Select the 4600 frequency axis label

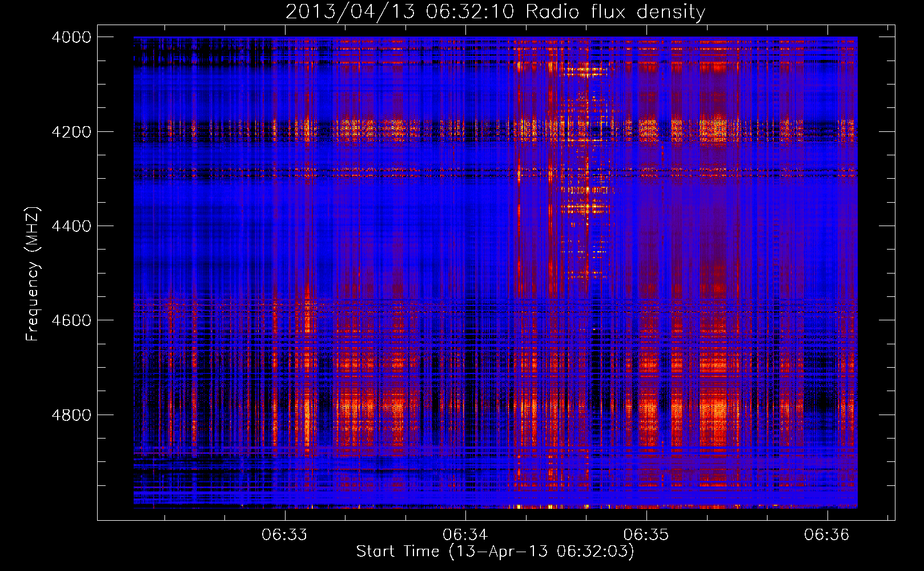[x=71, y=320]
